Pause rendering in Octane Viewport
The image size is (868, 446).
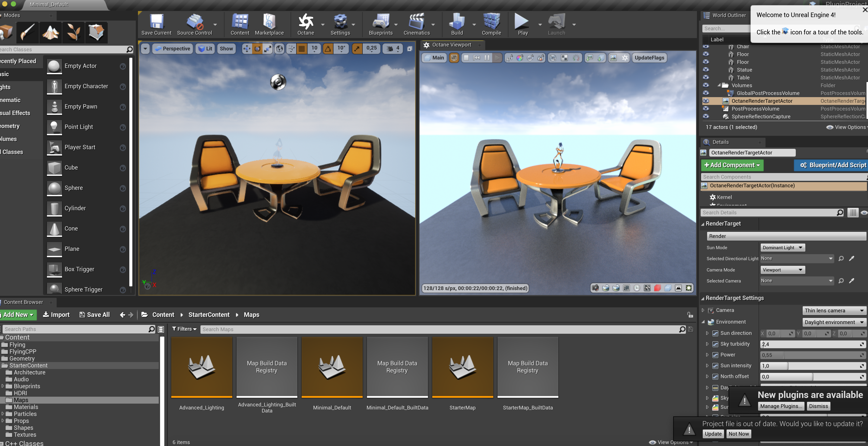point(487,58)
